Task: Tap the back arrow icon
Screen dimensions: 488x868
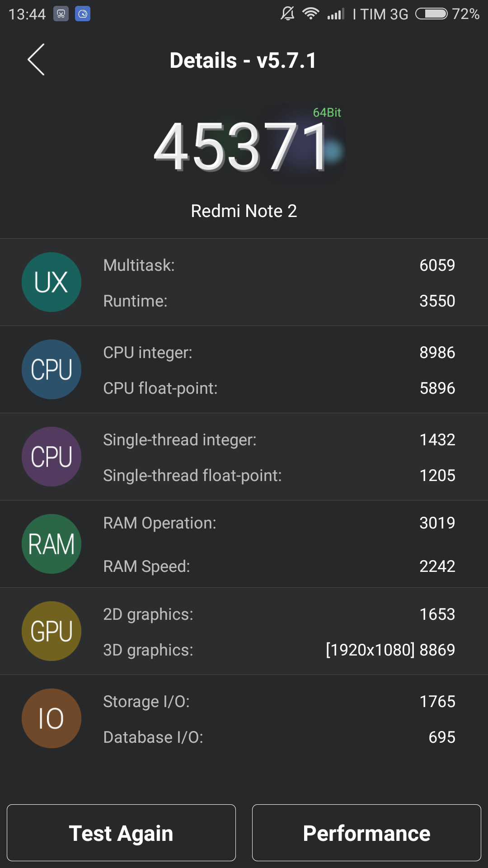Action: [36, 60]
